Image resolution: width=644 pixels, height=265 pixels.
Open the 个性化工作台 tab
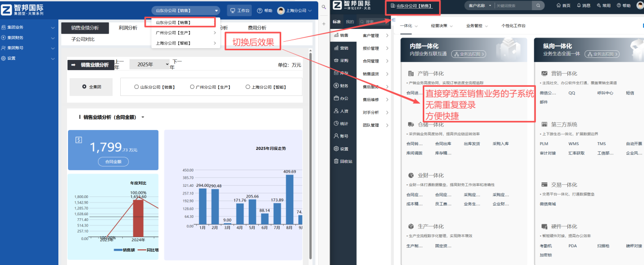514,25
